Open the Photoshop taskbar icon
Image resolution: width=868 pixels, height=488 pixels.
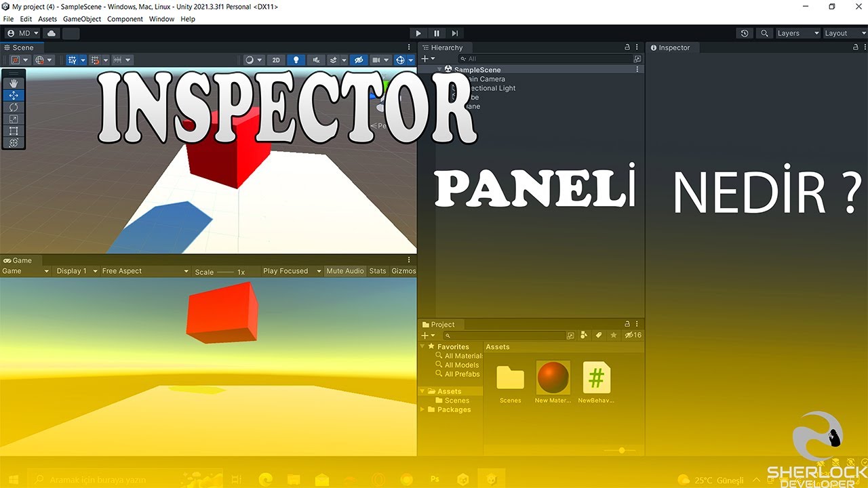435,479
